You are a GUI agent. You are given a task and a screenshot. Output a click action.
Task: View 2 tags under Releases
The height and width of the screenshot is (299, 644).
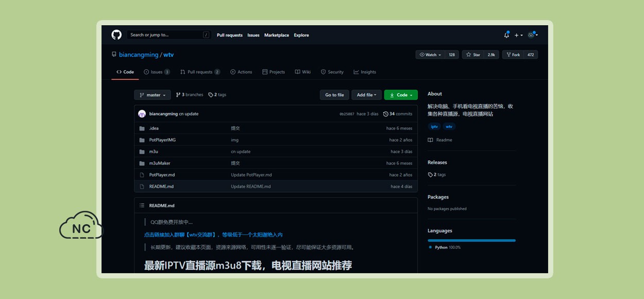[437, 175]
